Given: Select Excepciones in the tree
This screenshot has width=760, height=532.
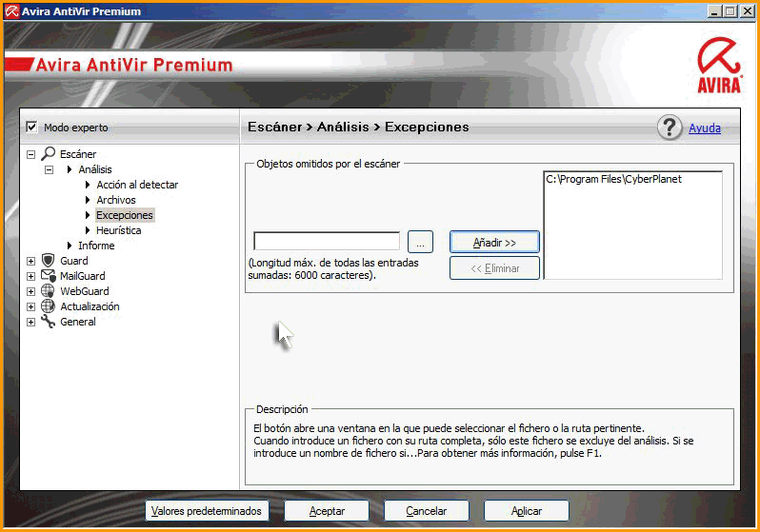Looking at the screenshot, I should pos(125,215).
